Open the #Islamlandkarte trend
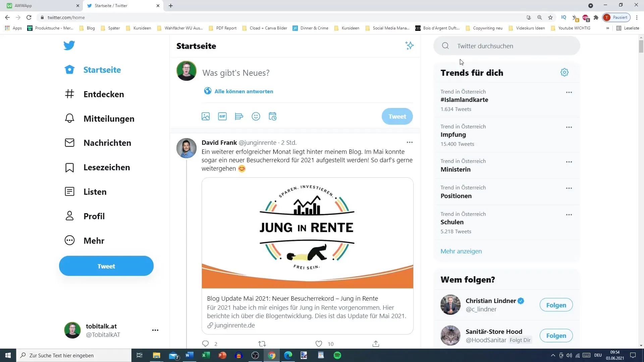The image size is (644, 362). [464, 100]
